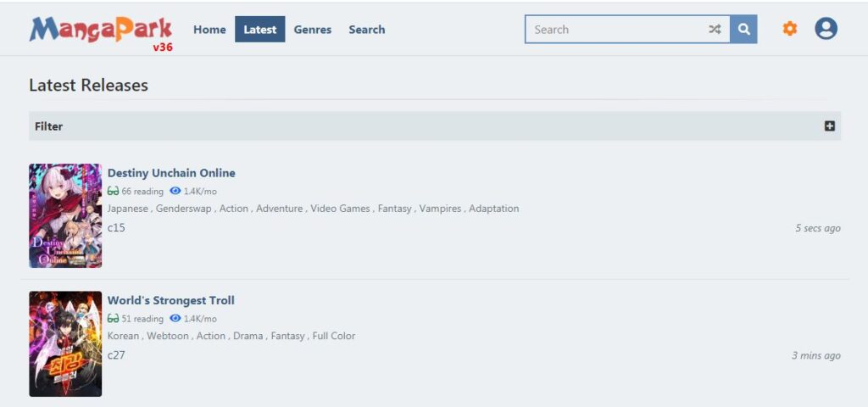Click glasses reading icon for World's Strongest Troll

pyautogui.click(x=113, y=319)
